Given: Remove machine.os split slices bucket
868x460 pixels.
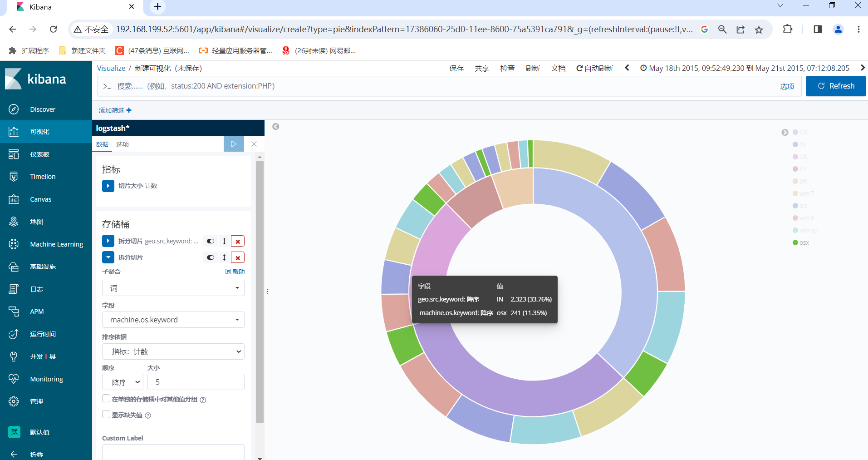Looking at the screenshot, I should pyautogui.click(x=238, y=257).
